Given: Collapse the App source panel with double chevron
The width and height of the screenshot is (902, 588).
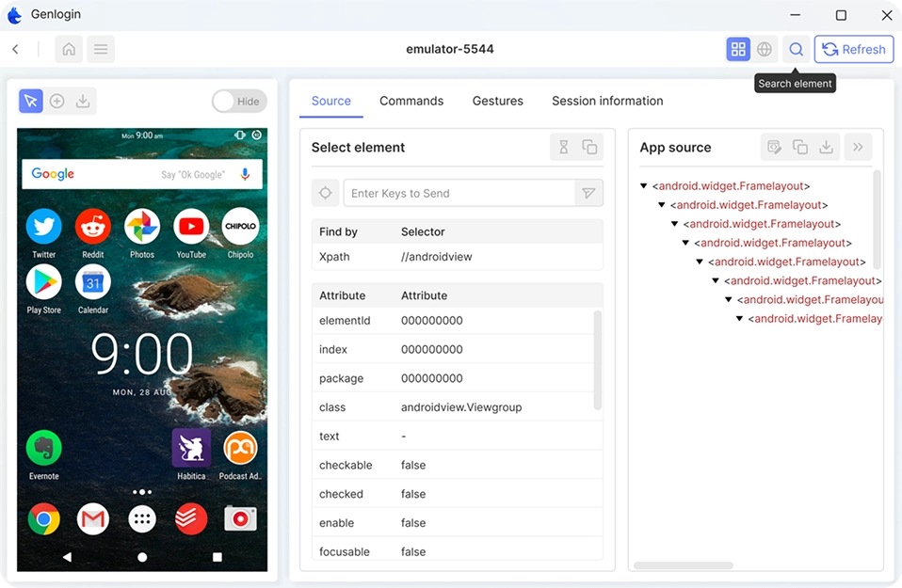Looking at the screenshot, I should pyautogui.click(x=858, y=147).
